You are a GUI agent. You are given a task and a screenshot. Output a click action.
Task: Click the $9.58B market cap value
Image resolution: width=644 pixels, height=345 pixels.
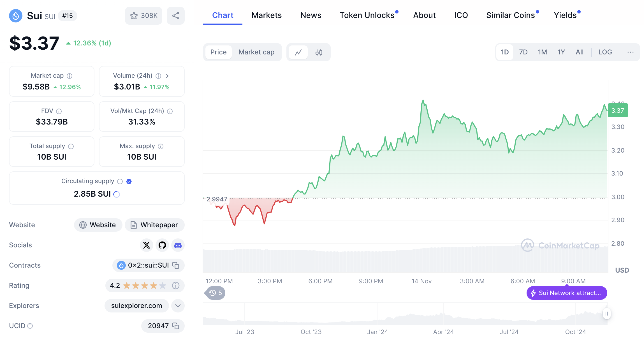click(x=36, y=87)
